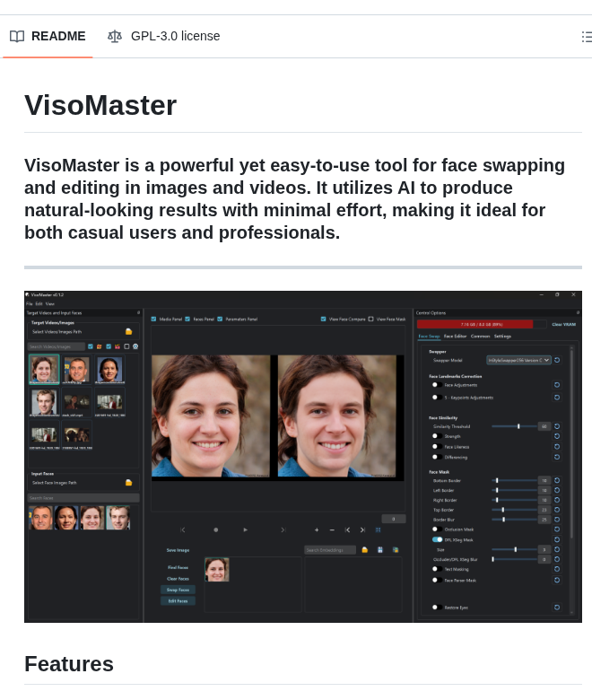Open the Swapper Model dropdown

point(518,360)
